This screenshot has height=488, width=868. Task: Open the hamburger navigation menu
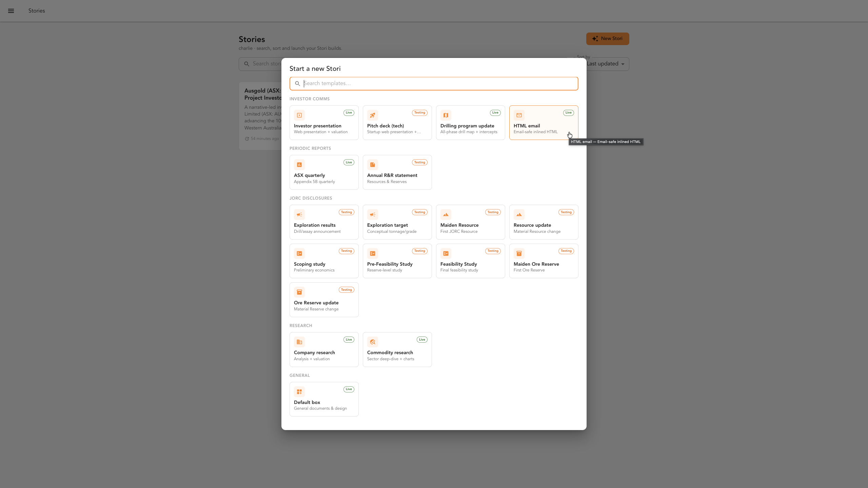coord(11,11)
